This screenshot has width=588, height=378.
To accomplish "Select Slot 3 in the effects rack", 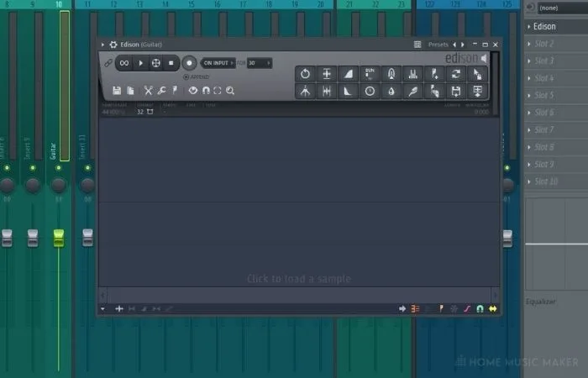I will click(556, 60).
